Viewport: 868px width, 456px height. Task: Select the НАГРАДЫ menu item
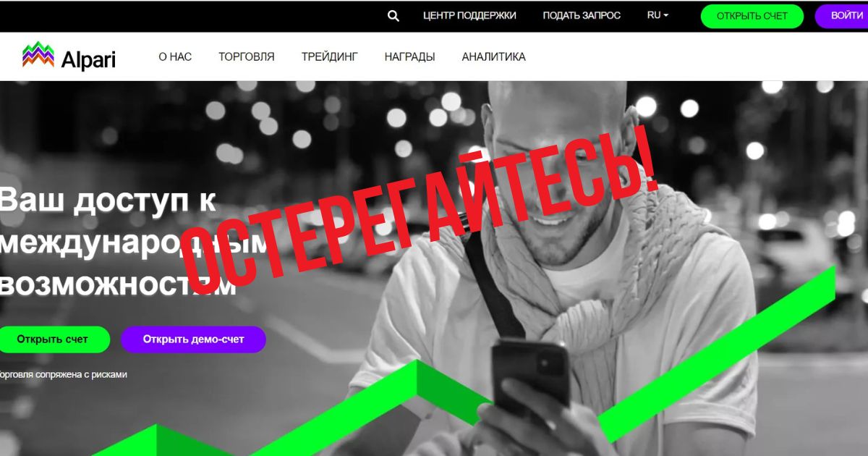tap(409, 56)
